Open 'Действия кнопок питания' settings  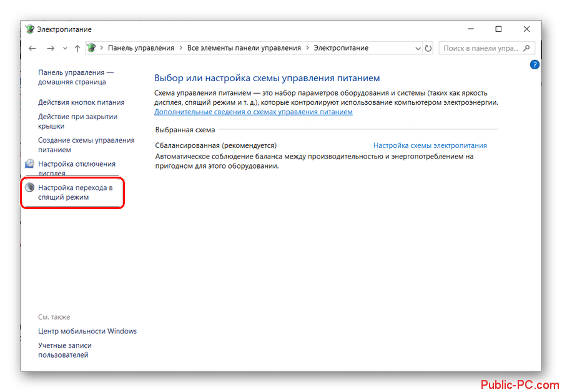tap(81, 102)
